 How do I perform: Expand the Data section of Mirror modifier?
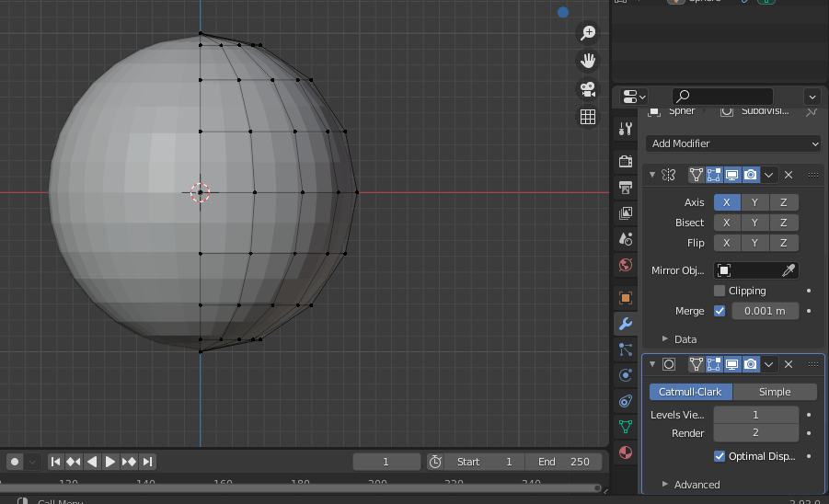tap(679, 339)
